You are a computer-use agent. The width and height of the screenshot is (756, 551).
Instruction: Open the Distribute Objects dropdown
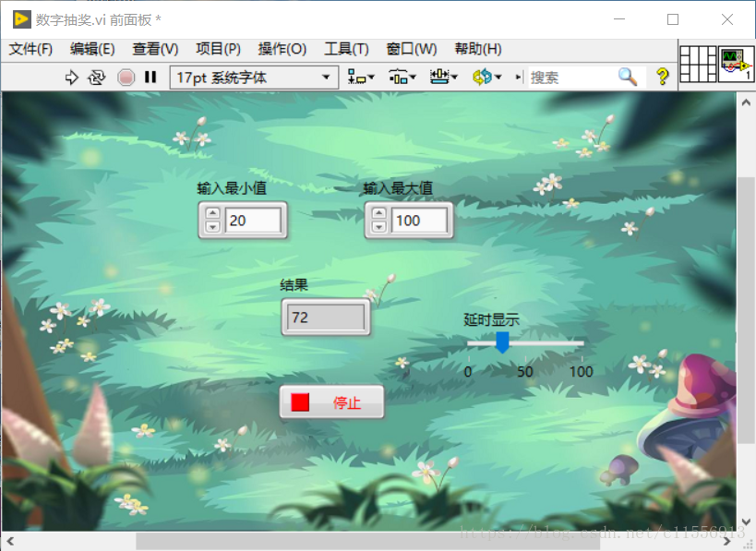[x=402, y=78]
